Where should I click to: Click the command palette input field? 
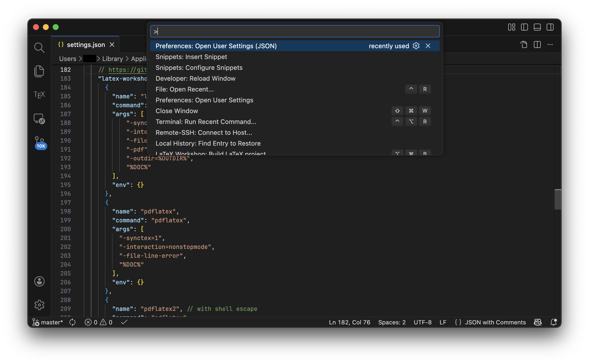(295, 31)
